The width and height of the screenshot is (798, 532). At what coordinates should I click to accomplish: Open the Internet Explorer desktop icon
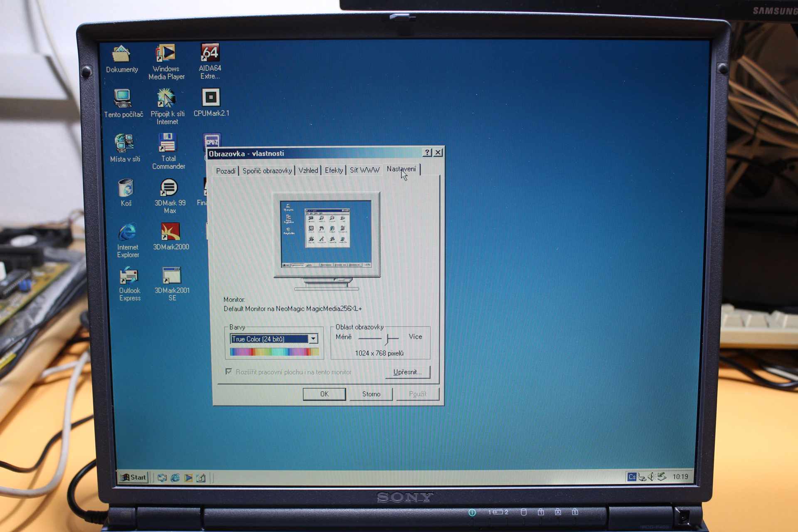128,240
